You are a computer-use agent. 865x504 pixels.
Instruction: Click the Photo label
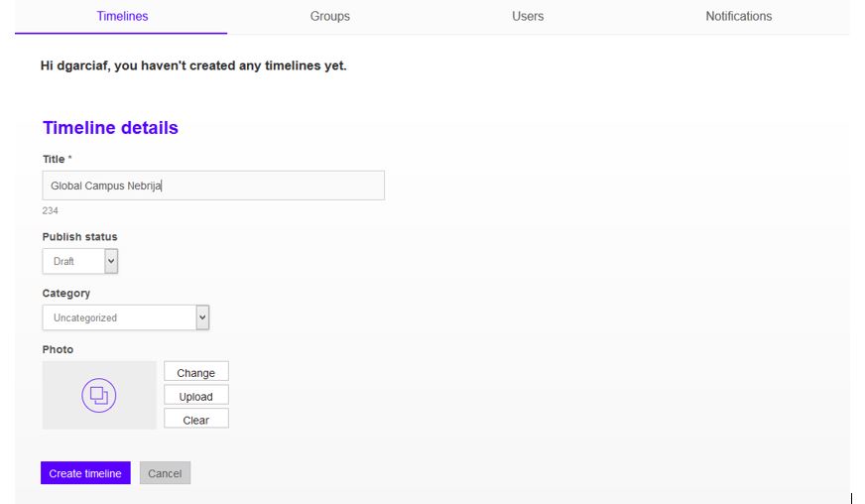point(58,349)
